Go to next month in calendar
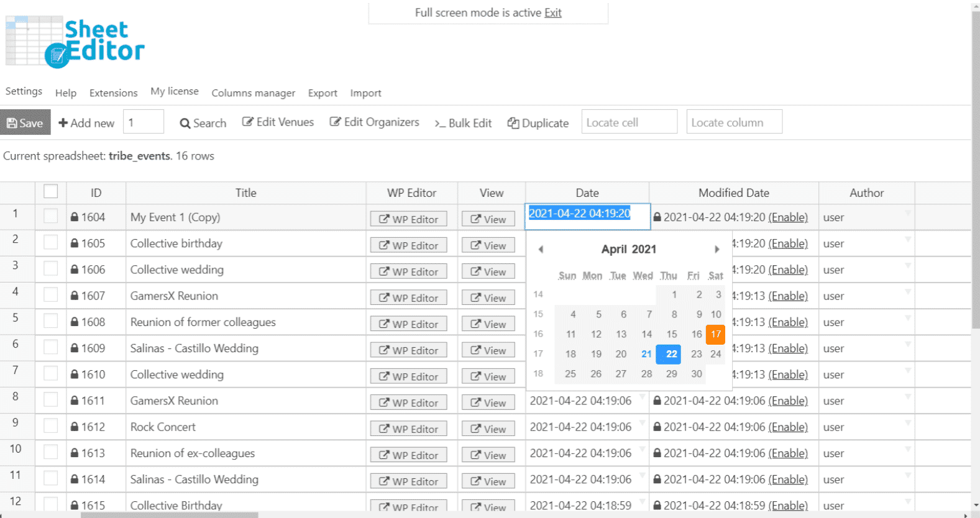 point(717,249)
